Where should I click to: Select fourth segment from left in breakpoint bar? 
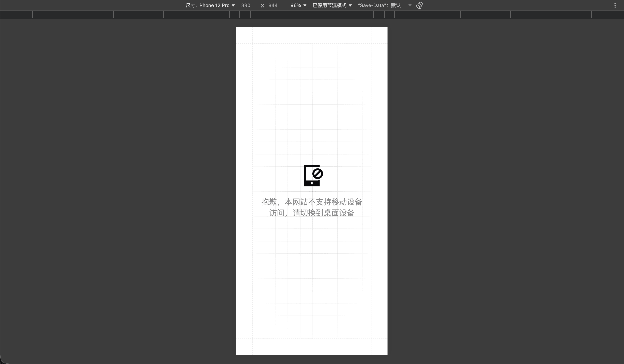click(196, 15)
